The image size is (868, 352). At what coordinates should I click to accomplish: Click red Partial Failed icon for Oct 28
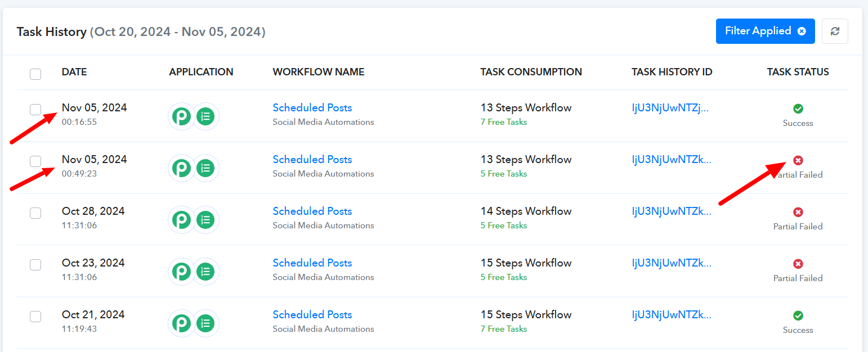tap(798, 212)
